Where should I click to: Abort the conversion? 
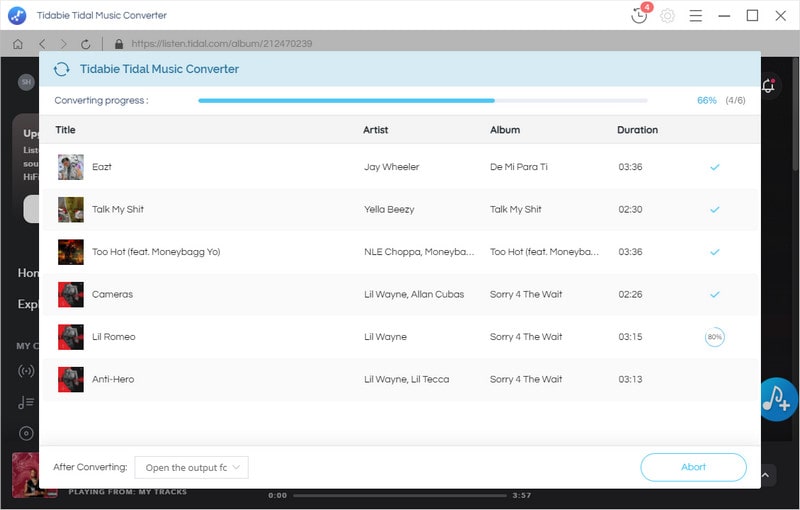click(x=693, y=467)
